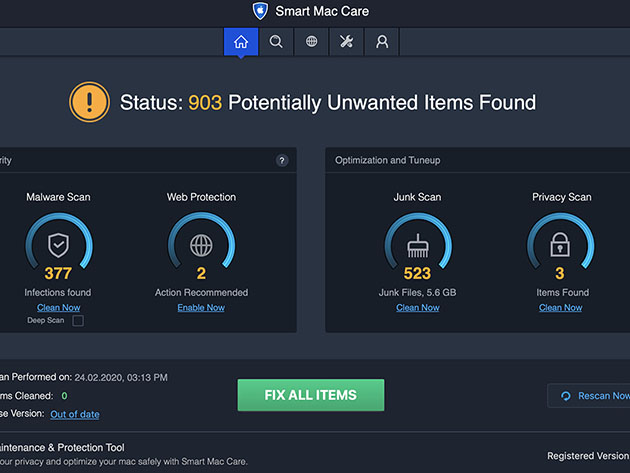Click the Web Protection globe gauge
The image size is (630, 473).
201,244
